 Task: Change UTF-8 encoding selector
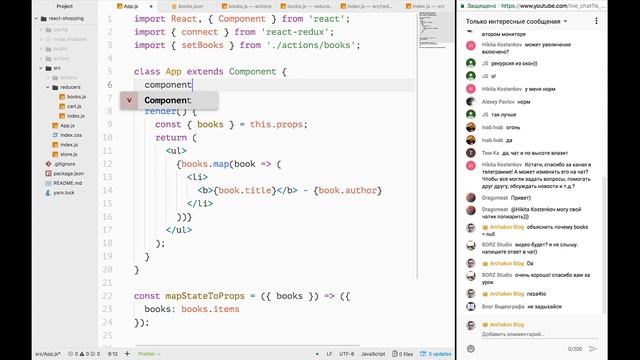pos(347,354)
